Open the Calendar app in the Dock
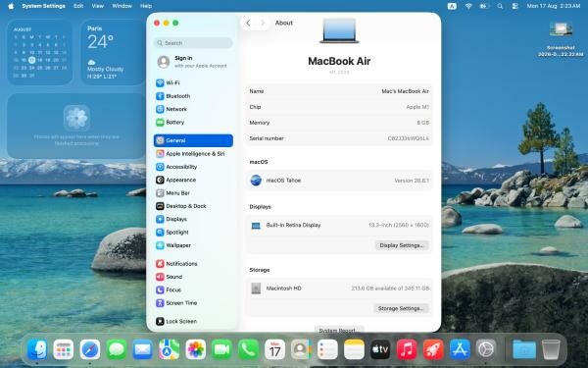The image size is (588, 368). 274,349
